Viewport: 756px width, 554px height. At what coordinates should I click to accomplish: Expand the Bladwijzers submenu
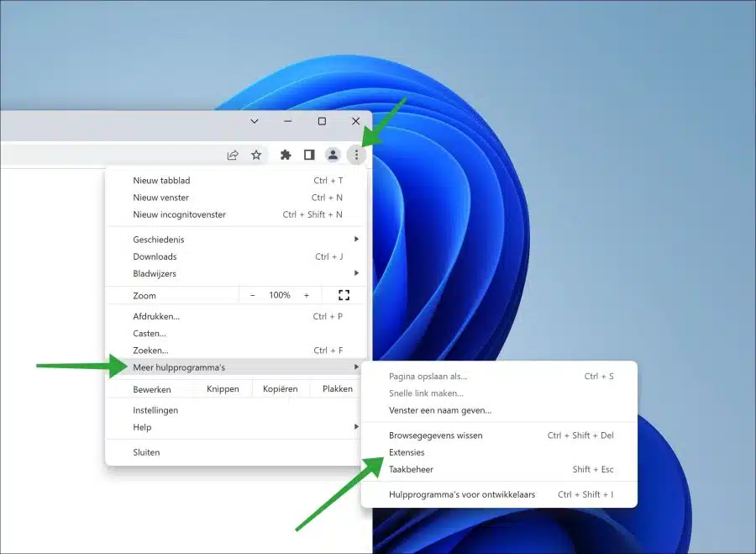236,273
